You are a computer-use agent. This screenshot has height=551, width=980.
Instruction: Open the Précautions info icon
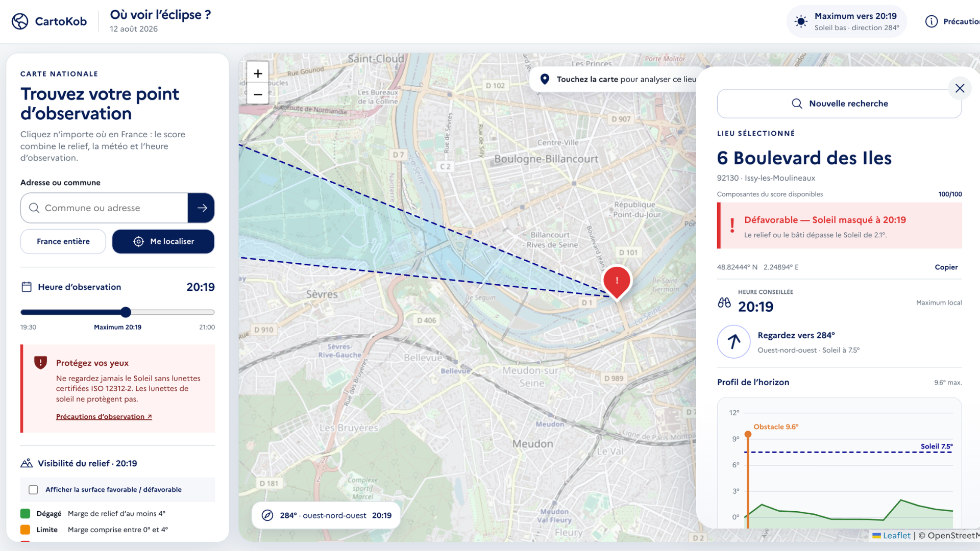coord(931,21)
